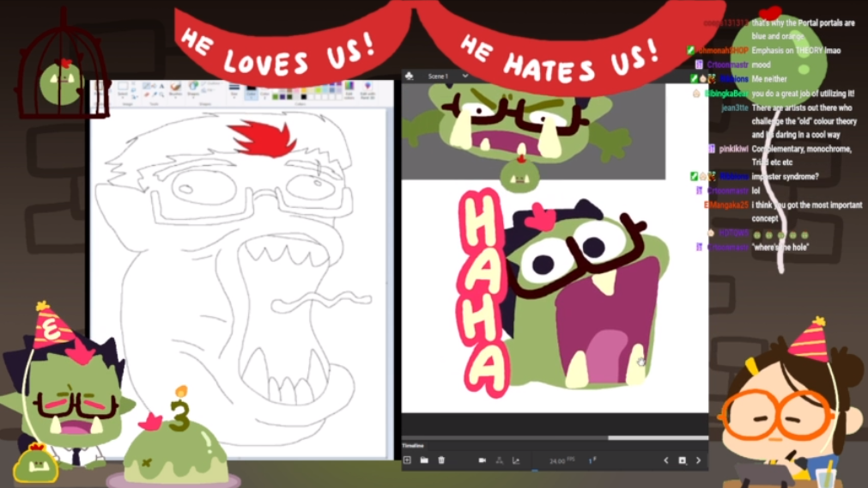Click the 24.00 FPS value
Image resolution: width=868 pixels, height=488 pixels.
coord(561,461)
